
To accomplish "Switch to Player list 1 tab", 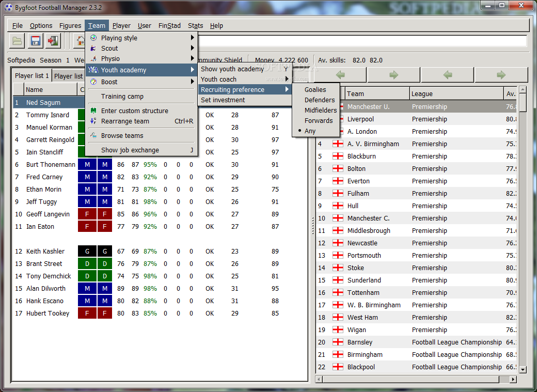I will point(32,76).
